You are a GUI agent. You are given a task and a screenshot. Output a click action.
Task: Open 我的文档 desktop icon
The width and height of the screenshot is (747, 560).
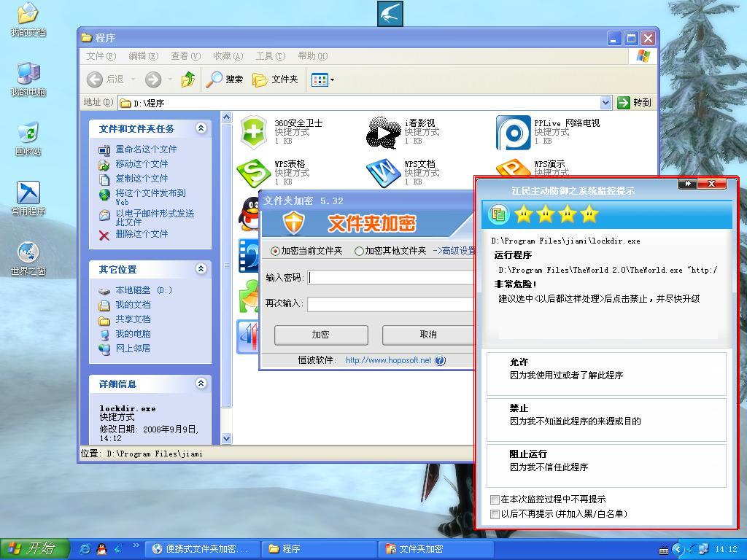28,20
